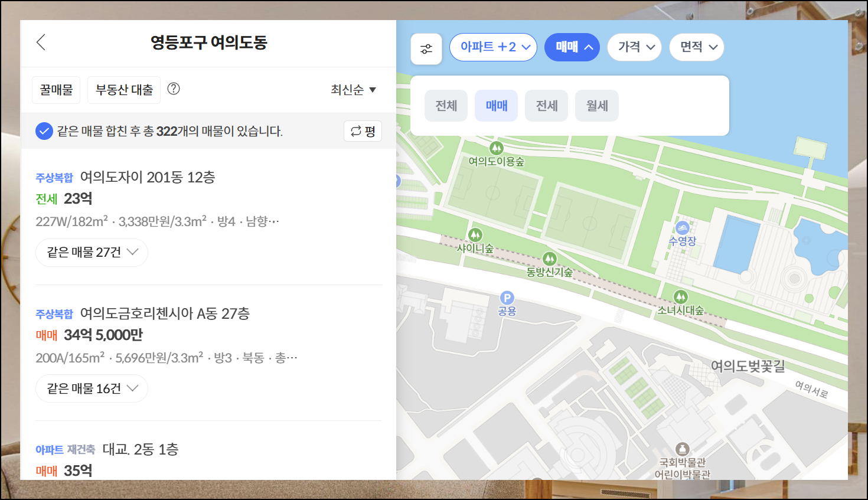Screen dimensions: 868x500
Task: Click the 국회박물관 museum marker icon
Action: tap(683, 449)
